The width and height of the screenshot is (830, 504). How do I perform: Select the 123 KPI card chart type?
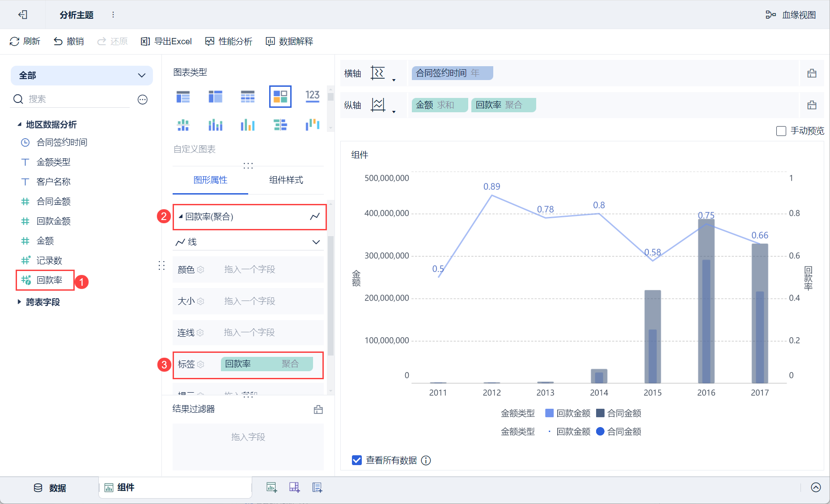tap(313, 96)
